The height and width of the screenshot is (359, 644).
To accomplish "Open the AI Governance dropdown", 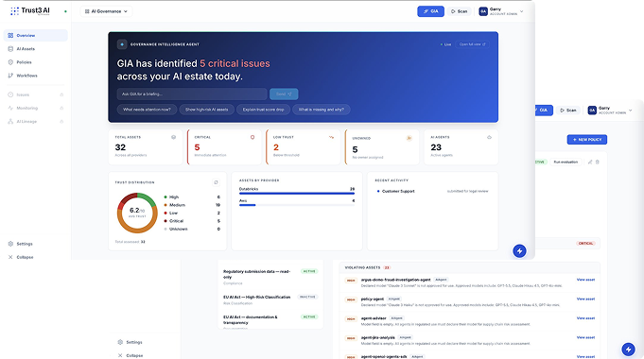I will point(106,11).
